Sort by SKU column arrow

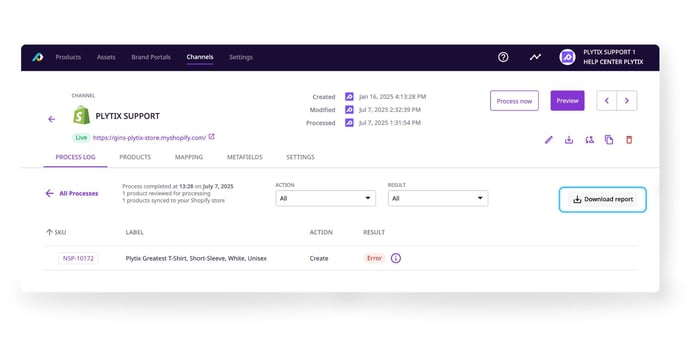point(49,232)
